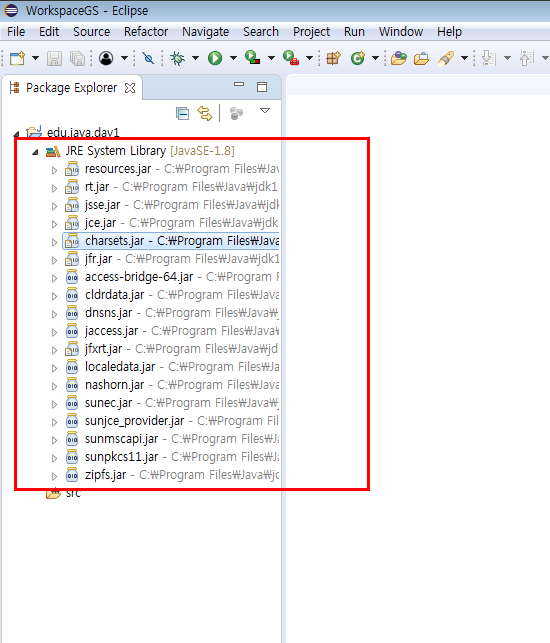Click the Next Annotation icon
Image resolution: width=550 pixels, height=643 pixels.
[x=488, y=58]
